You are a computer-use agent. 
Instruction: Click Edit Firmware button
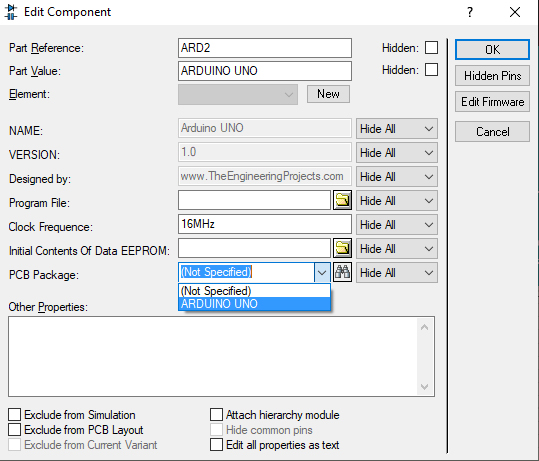(x=492, y=102)
